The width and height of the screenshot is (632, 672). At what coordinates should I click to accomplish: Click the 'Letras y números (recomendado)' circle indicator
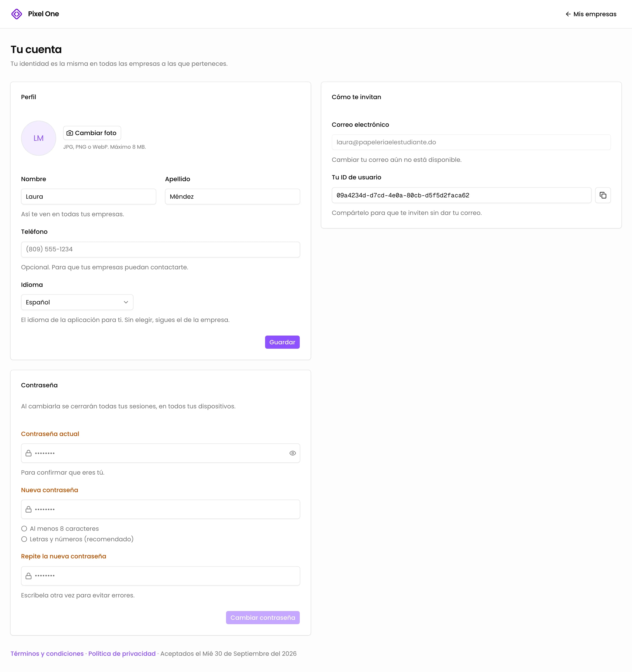tap(24, 539)
